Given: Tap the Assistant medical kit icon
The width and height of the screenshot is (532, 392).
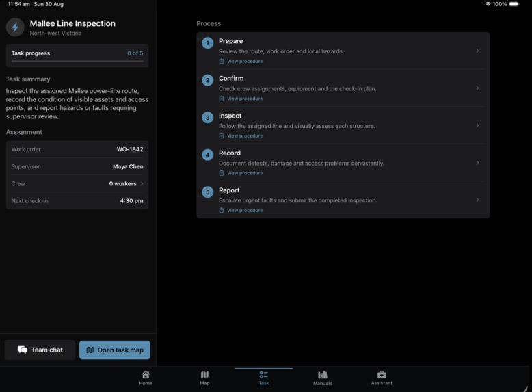Looking at the screenshot, I should tap(382, 375).
